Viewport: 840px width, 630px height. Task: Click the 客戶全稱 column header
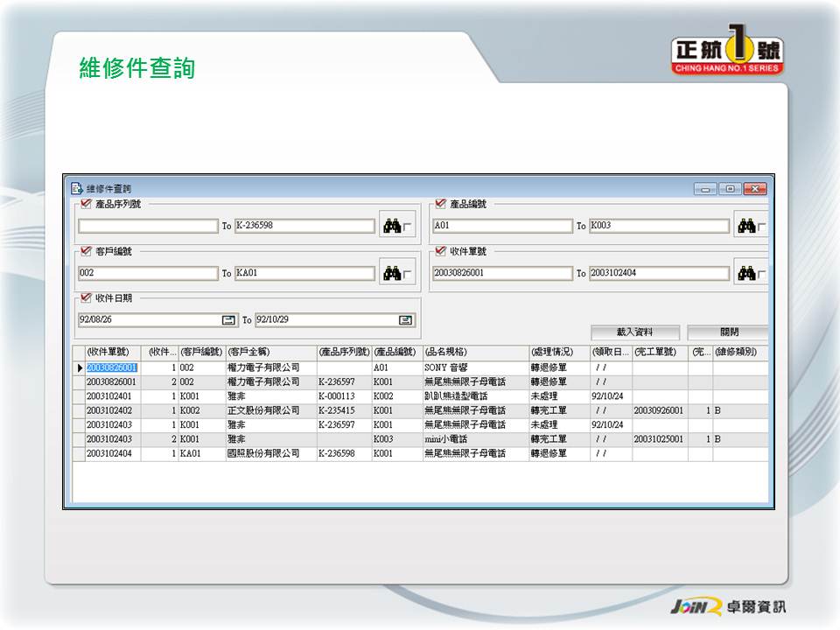pos(269,352)
